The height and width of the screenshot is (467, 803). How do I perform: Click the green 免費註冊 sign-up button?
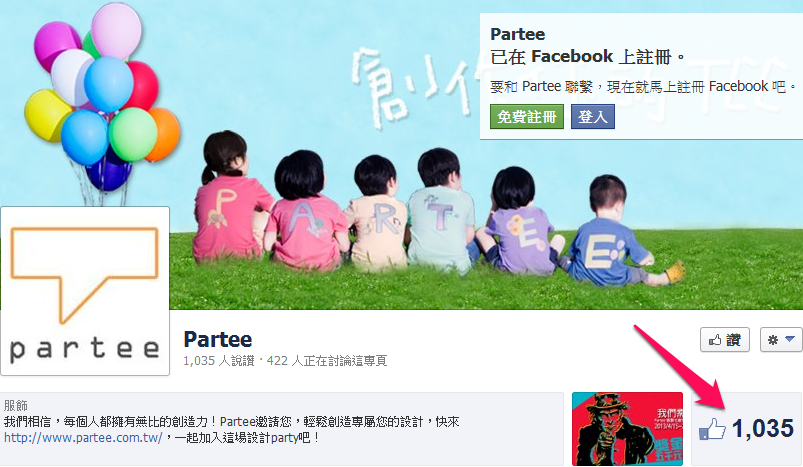click(526, 117)
